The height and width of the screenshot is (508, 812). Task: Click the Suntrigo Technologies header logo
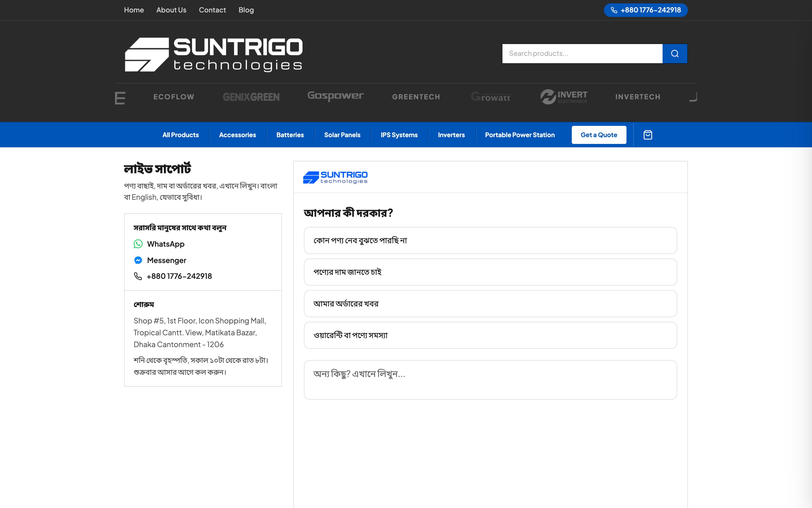tap(214, 54)
